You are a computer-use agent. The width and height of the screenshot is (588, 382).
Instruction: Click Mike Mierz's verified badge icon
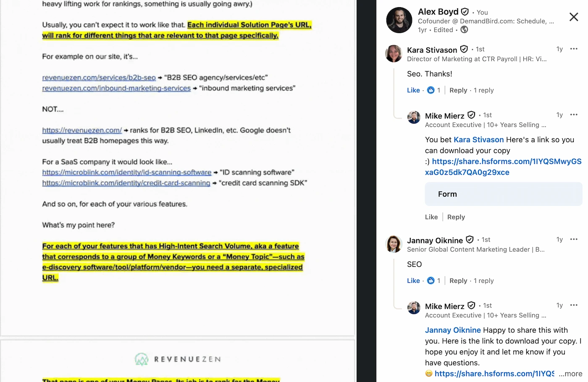point(471,115)
